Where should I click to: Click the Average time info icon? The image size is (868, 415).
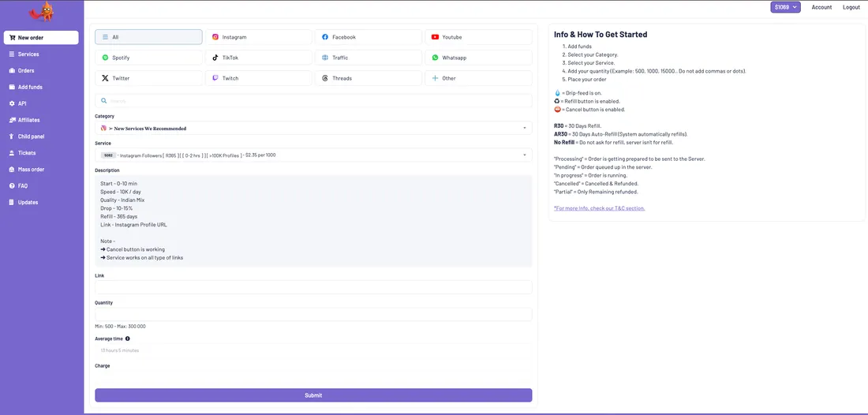(128, 338)
